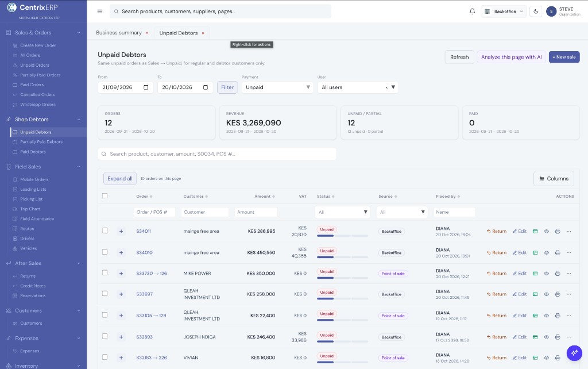Close the Unpaid Debtors tab
The width and height of the screenshot is (588, 369).
(203, 33)
